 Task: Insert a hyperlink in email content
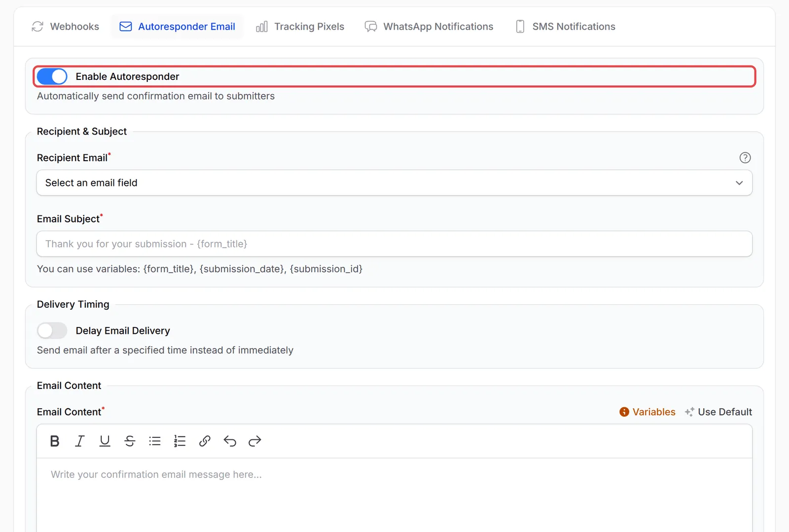205,441
